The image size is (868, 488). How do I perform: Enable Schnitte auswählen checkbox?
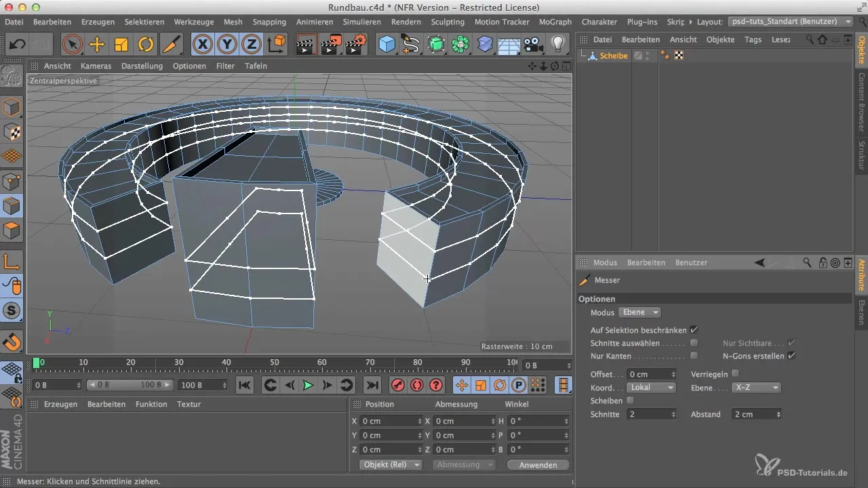tap(694, 343)
